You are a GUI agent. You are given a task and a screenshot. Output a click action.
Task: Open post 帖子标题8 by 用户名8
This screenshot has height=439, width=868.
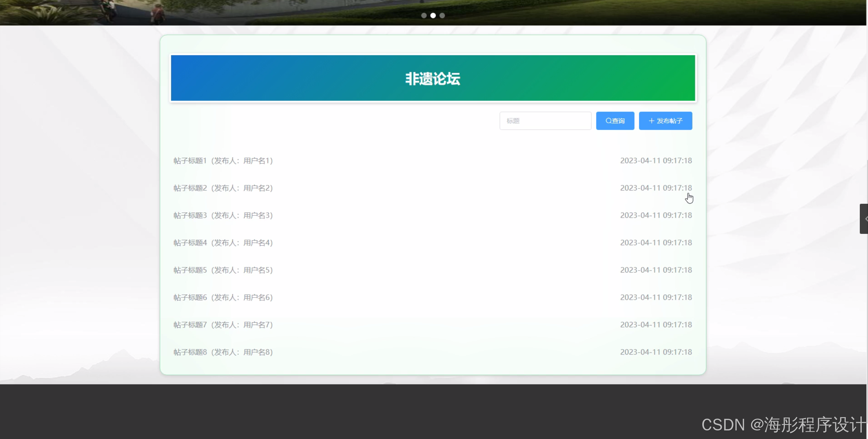pyautogui.click(x=223, y=352)
